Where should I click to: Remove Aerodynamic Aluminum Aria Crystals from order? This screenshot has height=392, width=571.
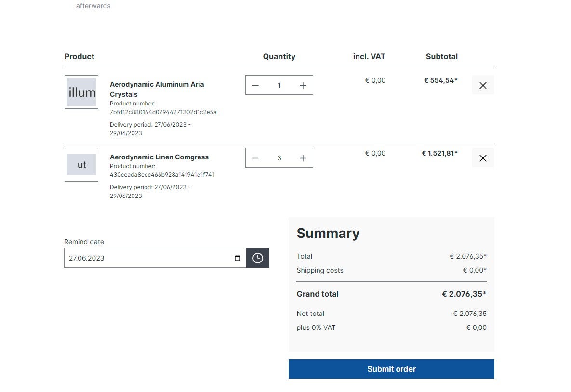483,85
